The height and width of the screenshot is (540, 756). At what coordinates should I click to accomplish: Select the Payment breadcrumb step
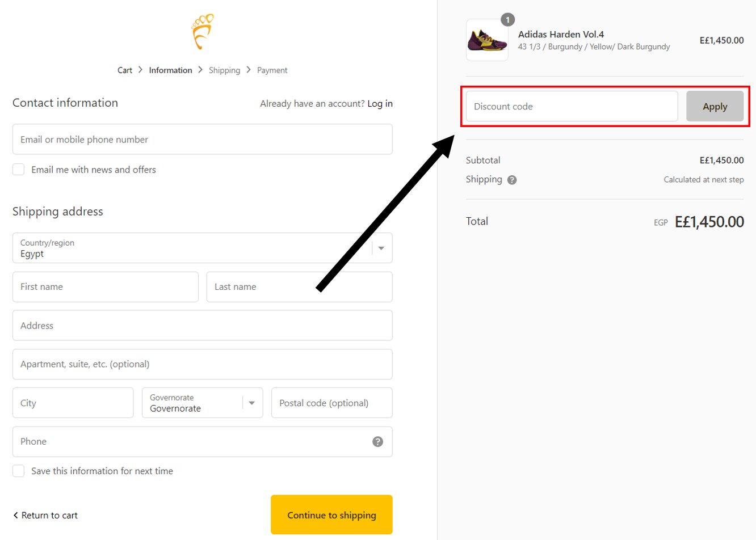pyautogui.click(x=272, y=70)
